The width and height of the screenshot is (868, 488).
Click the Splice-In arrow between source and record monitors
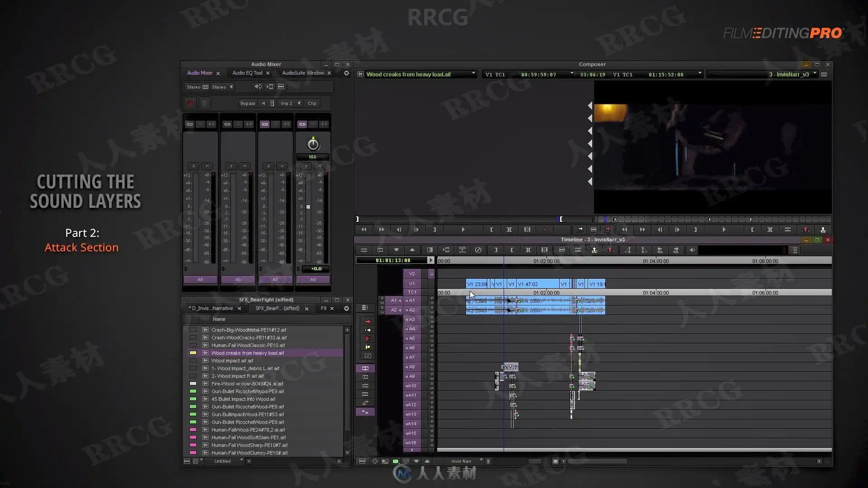click(580, 230)
